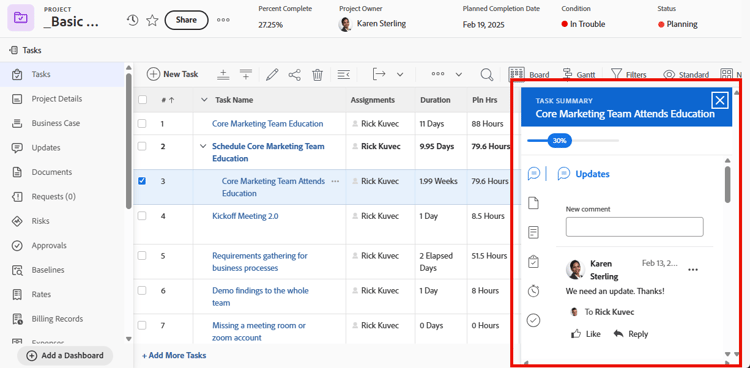Image resolution: width=750 pixels, height=368 pixels.
Task: Switch to Board view
Action: coord(529,74)
